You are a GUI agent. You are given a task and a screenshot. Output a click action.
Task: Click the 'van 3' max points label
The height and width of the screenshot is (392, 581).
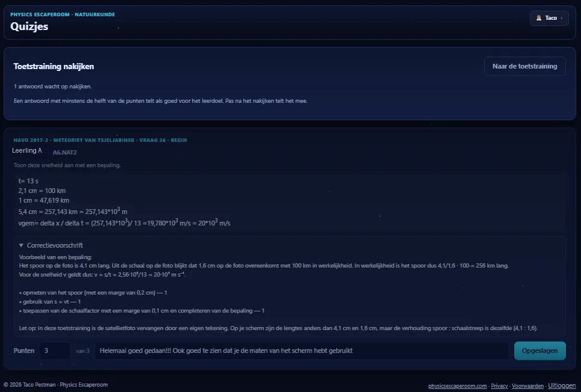pos(82,351)
